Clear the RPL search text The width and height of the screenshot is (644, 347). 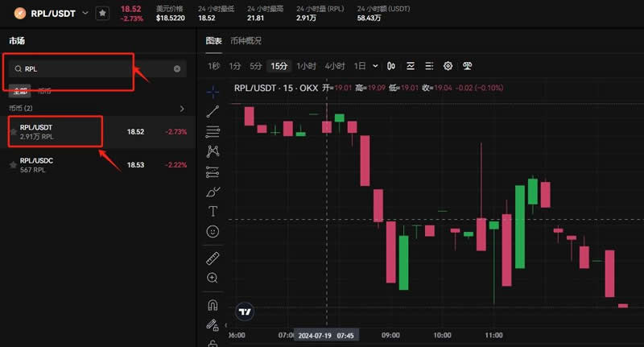pyautogui.click(x=177, y=69)
